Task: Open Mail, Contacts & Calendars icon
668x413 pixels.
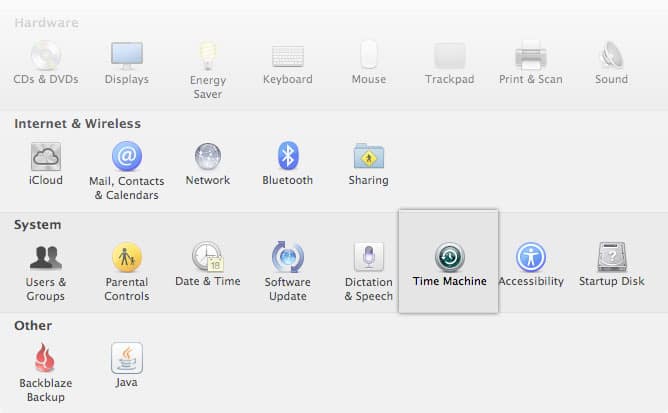Action: click(127, 156)
